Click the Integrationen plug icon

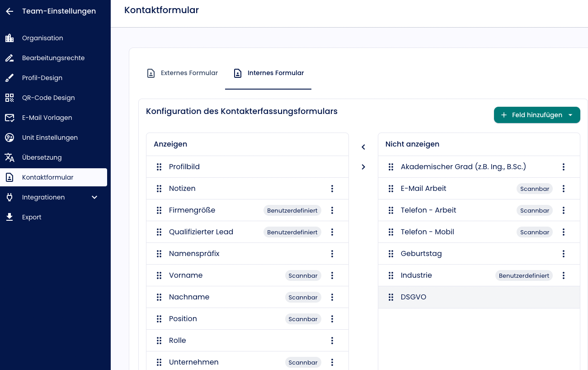(9, 197)
